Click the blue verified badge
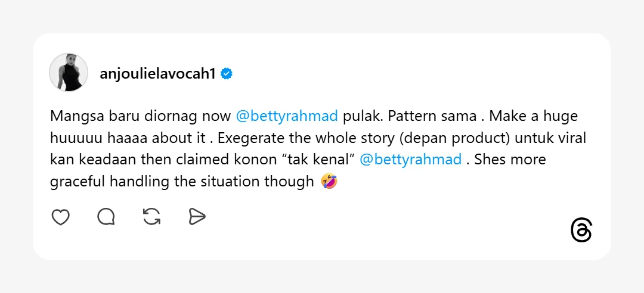 227,74
